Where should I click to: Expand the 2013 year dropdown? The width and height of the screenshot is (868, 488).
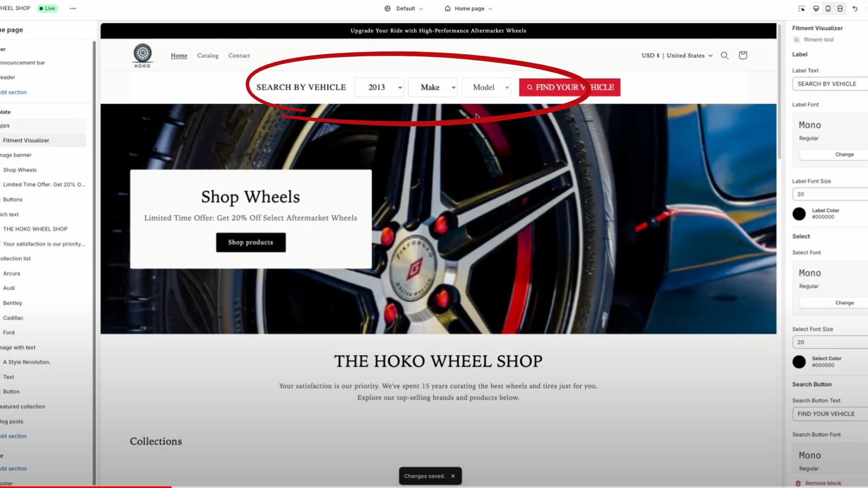379,87
